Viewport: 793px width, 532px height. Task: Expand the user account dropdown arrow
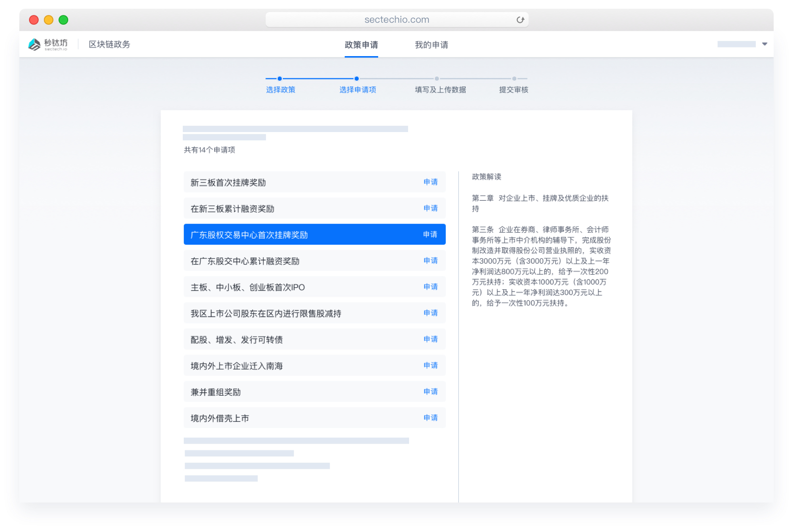764,44
